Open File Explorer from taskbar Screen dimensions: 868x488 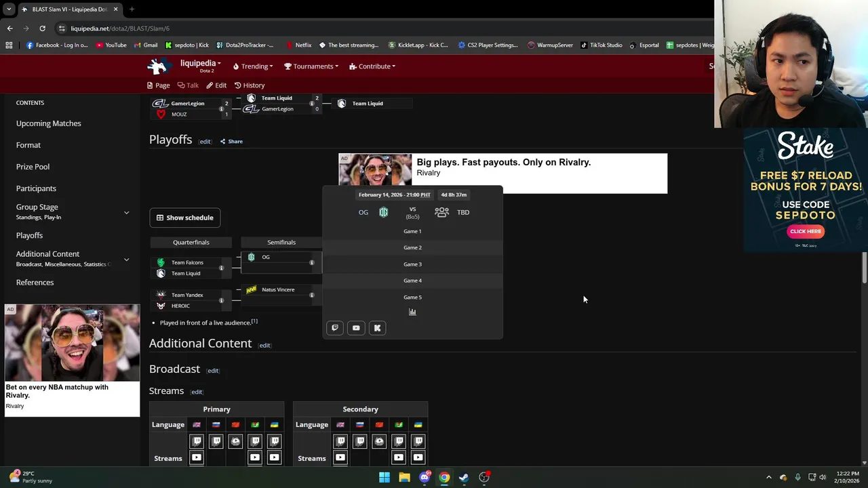404,477
